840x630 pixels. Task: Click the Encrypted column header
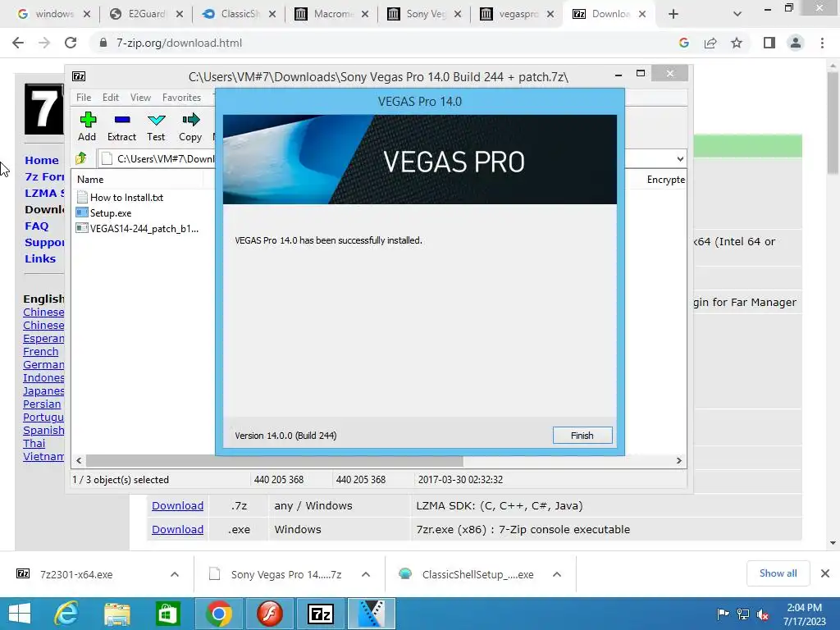click(x=665, y=180)
